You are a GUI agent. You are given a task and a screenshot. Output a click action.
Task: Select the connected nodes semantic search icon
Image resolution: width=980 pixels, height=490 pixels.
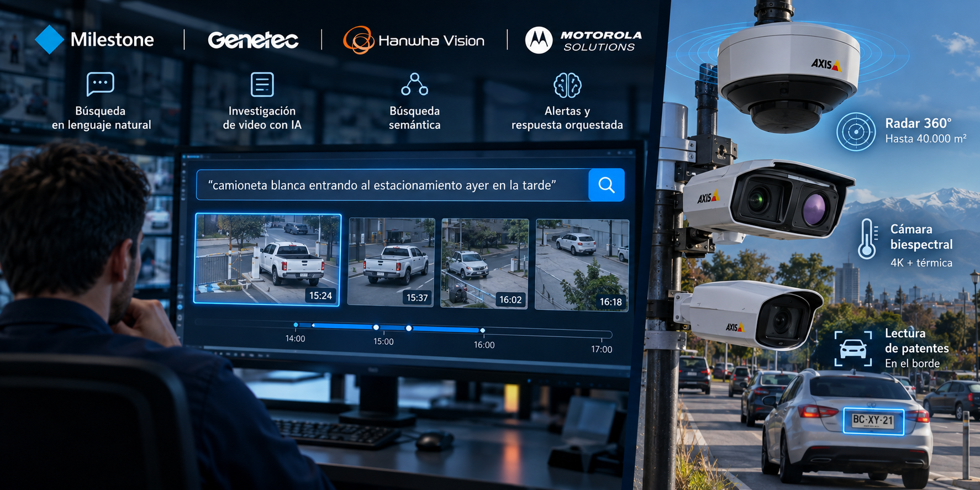[415, 85]
